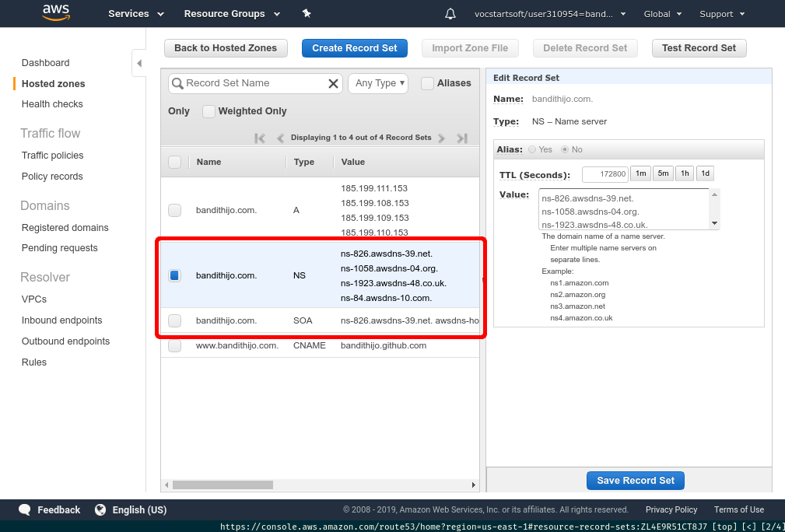Set TTL to 1h preset
785x532 pixels.
click(684, 173)
